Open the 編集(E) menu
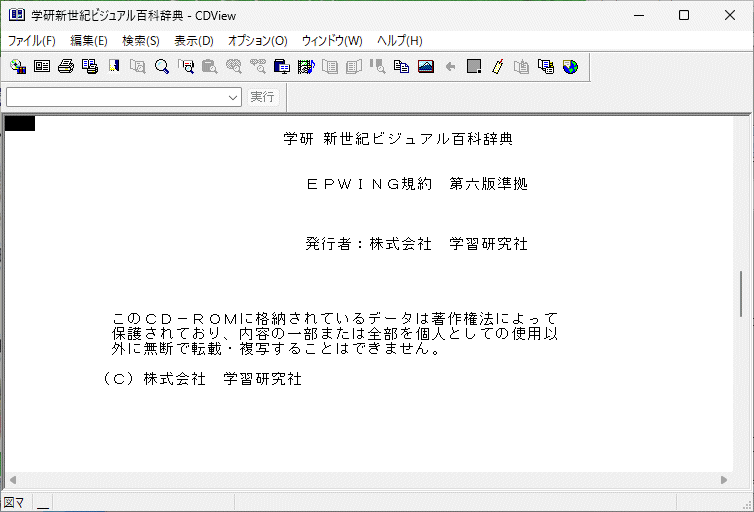The image size is (754, 512). [x=89, y=41]
